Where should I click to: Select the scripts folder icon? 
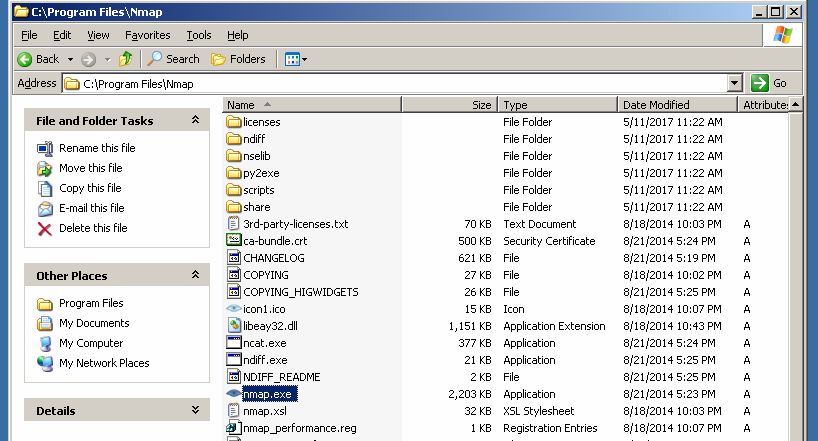234,190
